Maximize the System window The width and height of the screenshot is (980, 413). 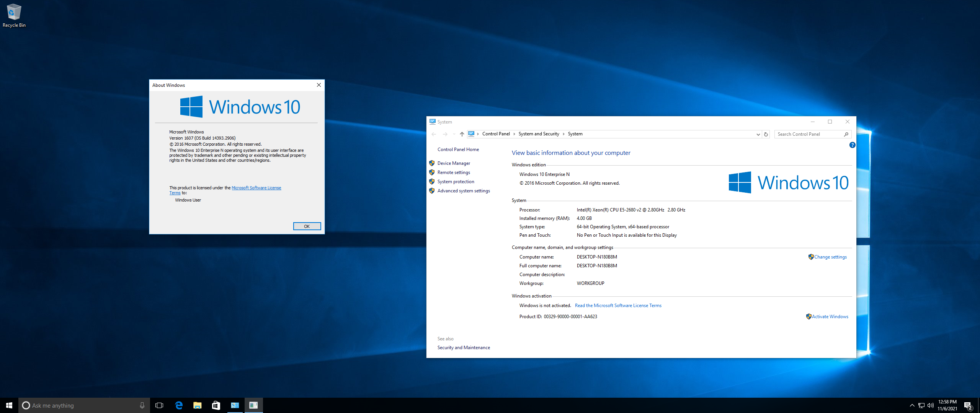coord(830,122)
